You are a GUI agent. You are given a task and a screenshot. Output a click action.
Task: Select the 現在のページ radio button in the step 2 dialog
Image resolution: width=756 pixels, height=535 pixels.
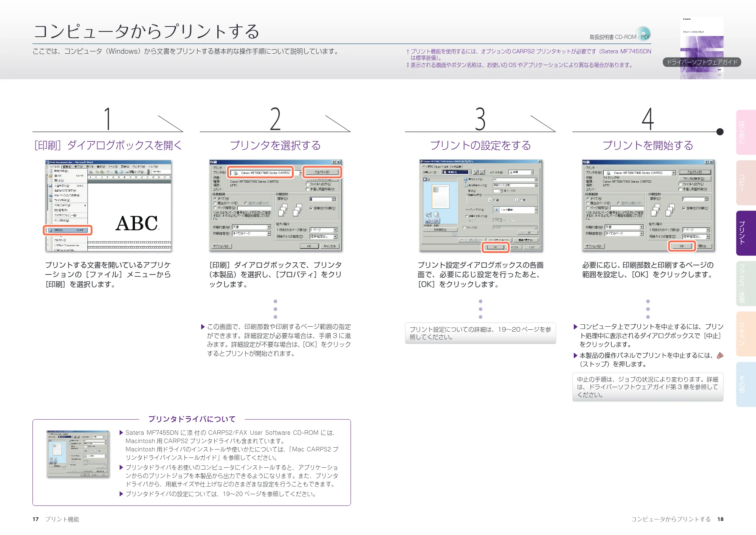(x=215, y=203)
